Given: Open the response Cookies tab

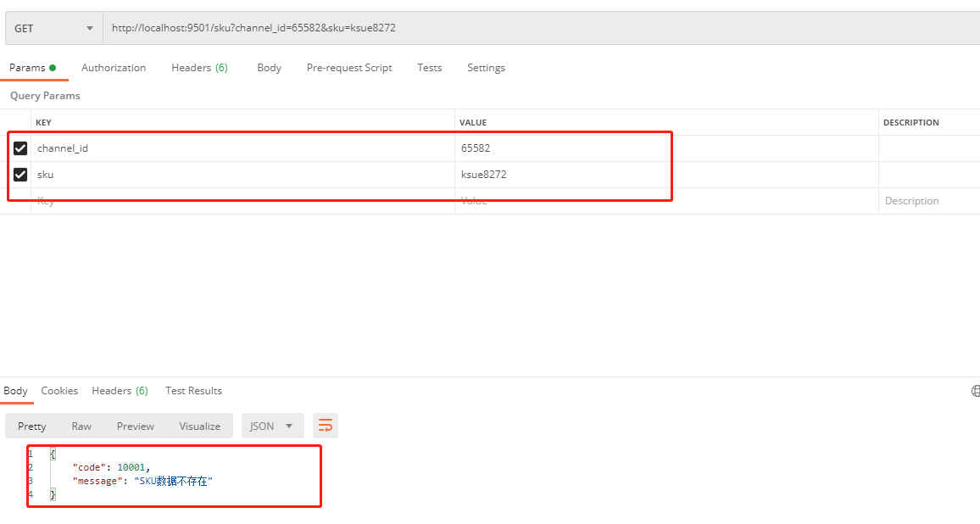Looking at the screenshot, I should click(59, 391).
